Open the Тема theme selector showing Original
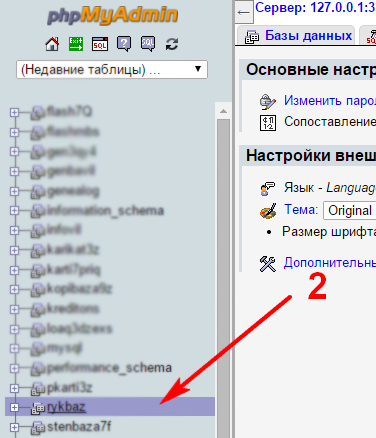The height and width of the screenshot is (438, 376). tap(349, 210)
